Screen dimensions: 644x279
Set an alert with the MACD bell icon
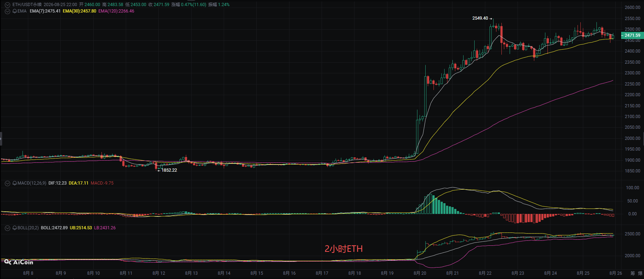(15, 183)
